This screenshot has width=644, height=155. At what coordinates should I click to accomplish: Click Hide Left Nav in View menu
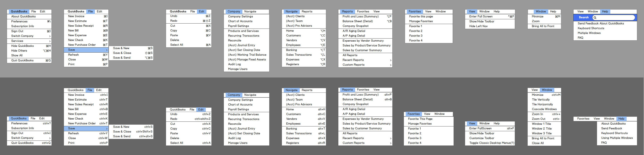[490, 26]
